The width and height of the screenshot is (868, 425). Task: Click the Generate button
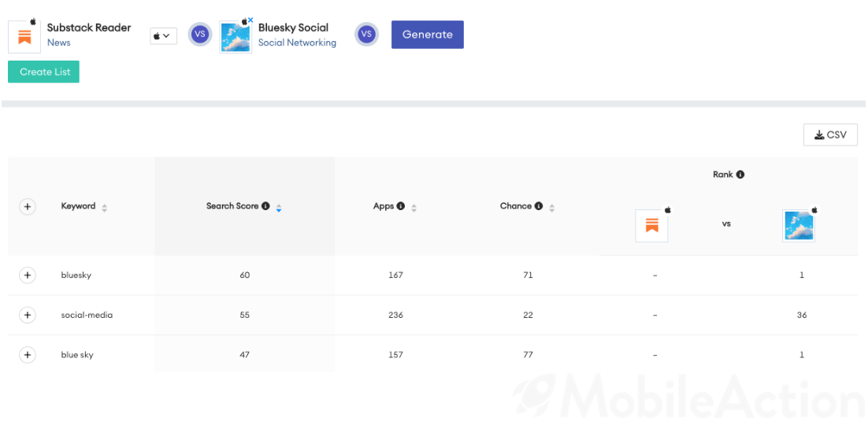428,35
